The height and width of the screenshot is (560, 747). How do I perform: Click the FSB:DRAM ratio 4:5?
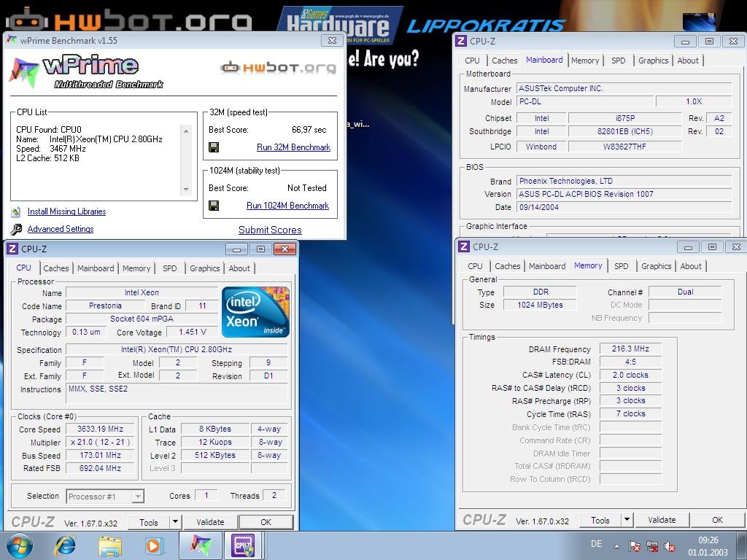(x=630, y=362)
